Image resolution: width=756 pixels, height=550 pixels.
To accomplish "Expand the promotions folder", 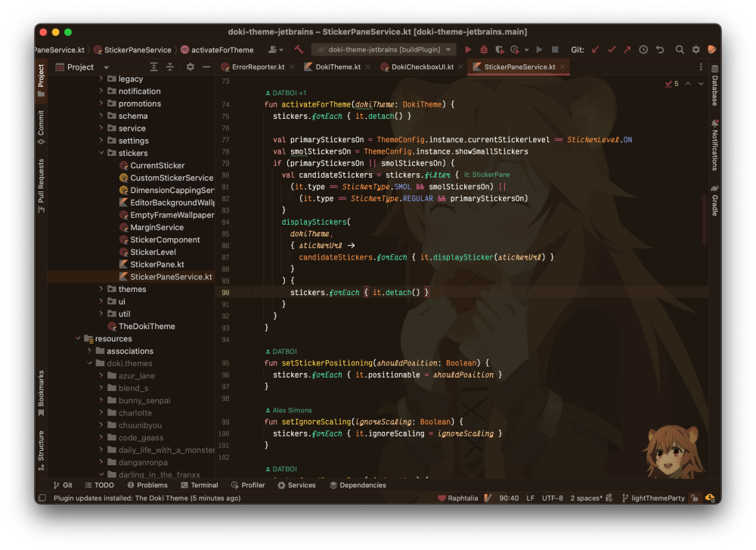I will 101,103.
